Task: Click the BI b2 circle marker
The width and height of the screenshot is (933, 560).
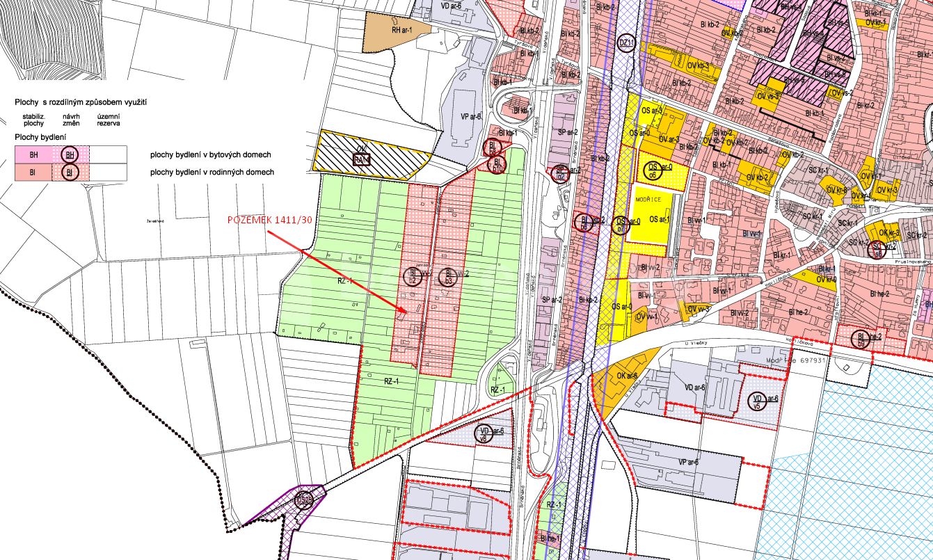Action: pos(413,276)
